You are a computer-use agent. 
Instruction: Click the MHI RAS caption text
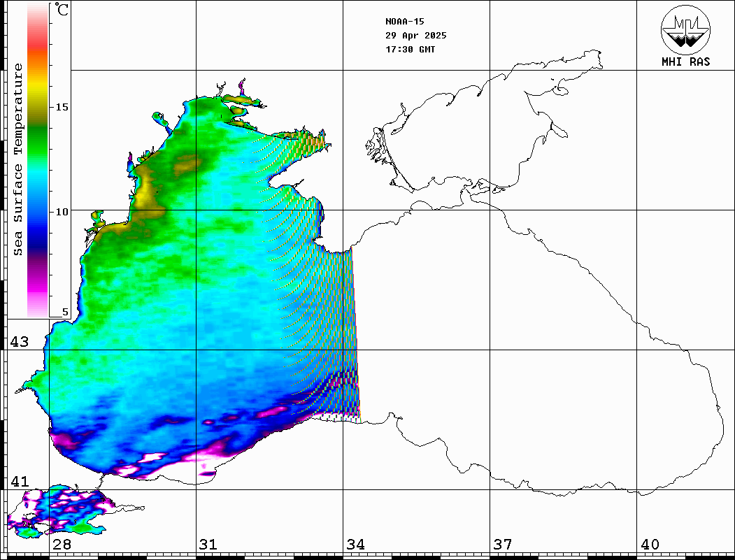click(685, 62)
